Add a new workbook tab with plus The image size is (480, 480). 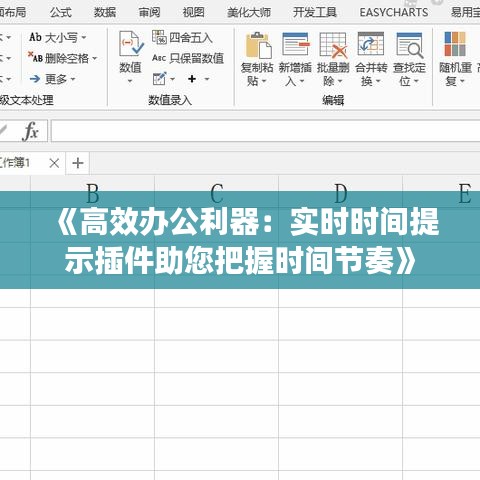78,163
